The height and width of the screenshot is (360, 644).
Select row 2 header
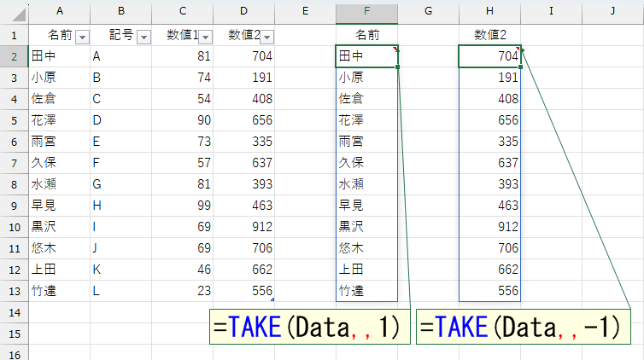[14, 56]
